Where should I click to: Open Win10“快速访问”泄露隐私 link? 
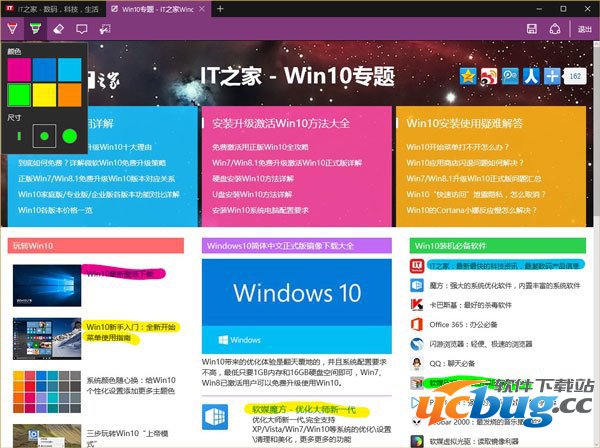click(476, 194)
